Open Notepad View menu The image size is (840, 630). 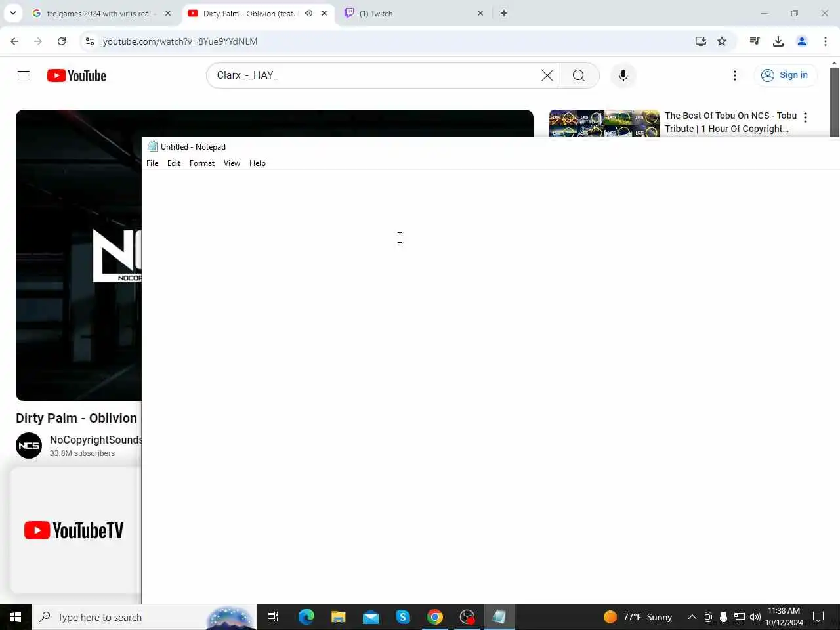pyautogui.click(x=232, y=163)
